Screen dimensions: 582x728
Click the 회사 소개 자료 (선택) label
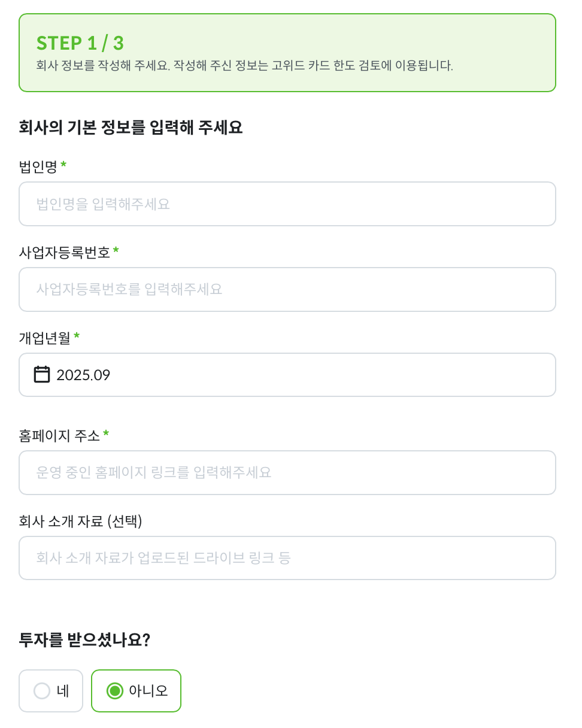(x=80, y=521)
